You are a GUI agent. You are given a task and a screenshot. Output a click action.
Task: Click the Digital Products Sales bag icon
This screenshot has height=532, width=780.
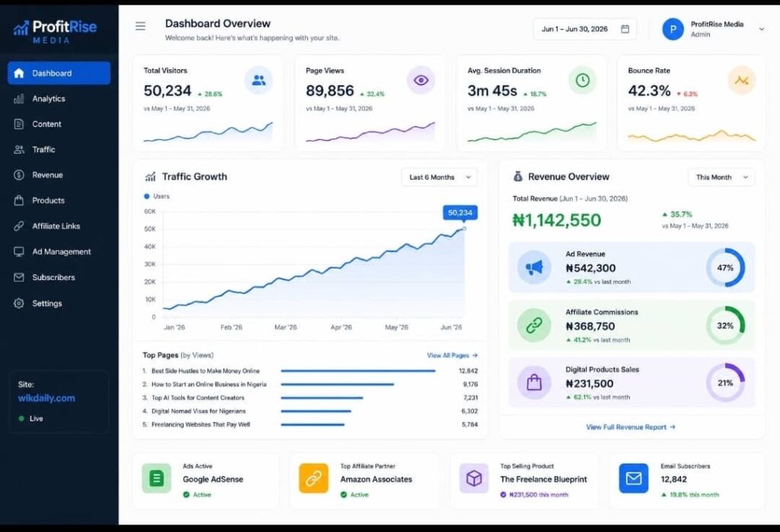[534, 383]
